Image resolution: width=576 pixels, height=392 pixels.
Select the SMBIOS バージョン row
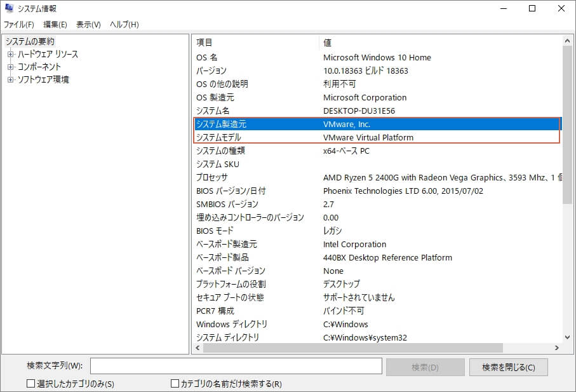tap(377, 205)
